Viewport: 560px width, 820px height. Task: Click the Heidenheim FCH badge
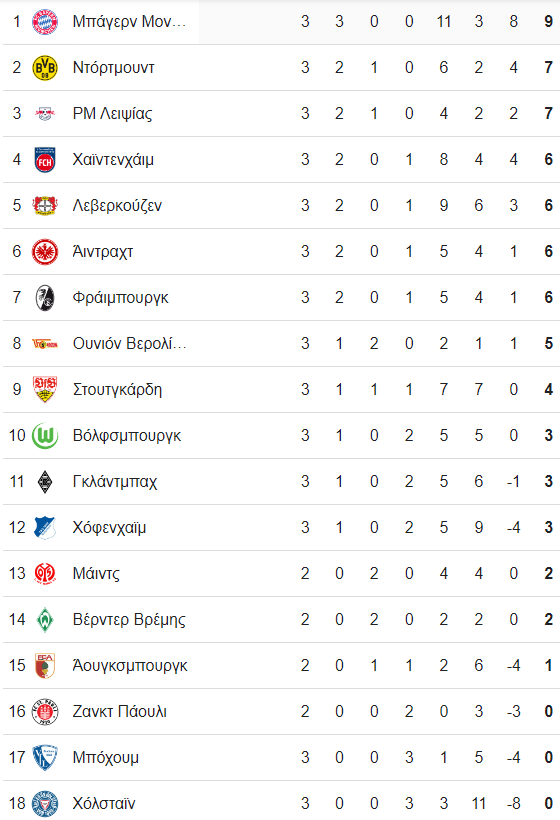coord(45,160)
